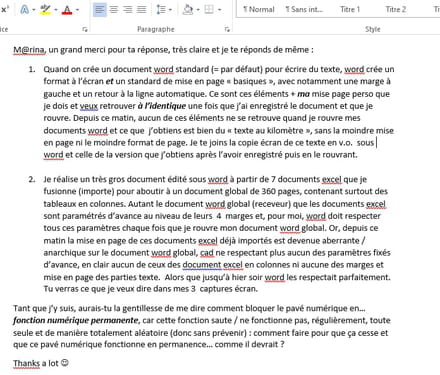The image size is (440, 375).
Task: Apply the 'Sans int...' style
Action: tap(304, 9)
